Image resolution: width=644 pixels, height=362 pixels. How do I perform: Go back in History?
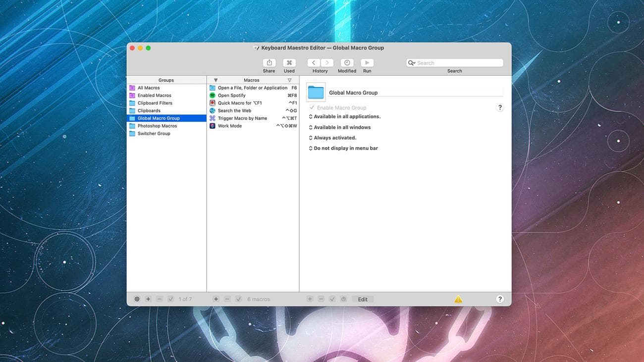(x=314, y=63)
